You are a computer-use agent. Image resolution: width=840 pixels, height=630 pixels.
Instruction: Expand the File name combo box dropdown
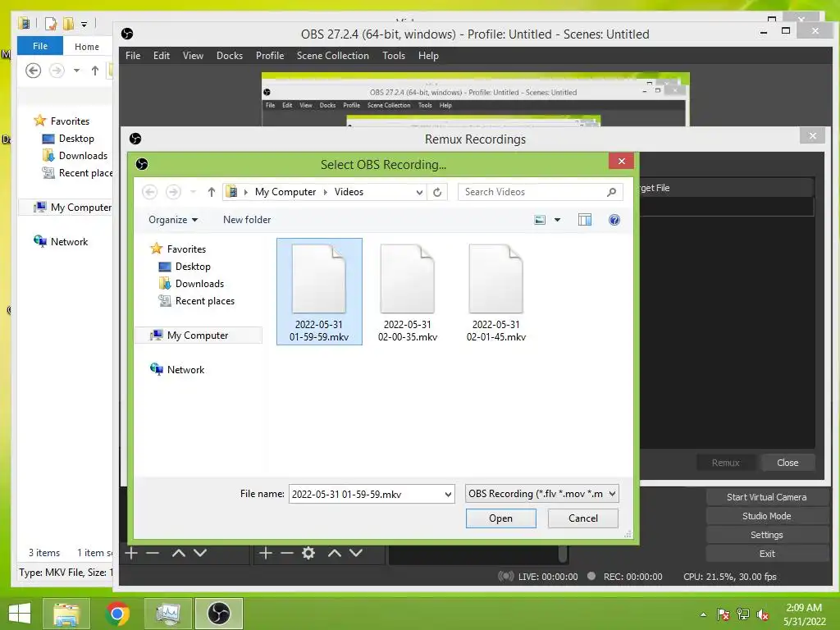click(448, 494)
